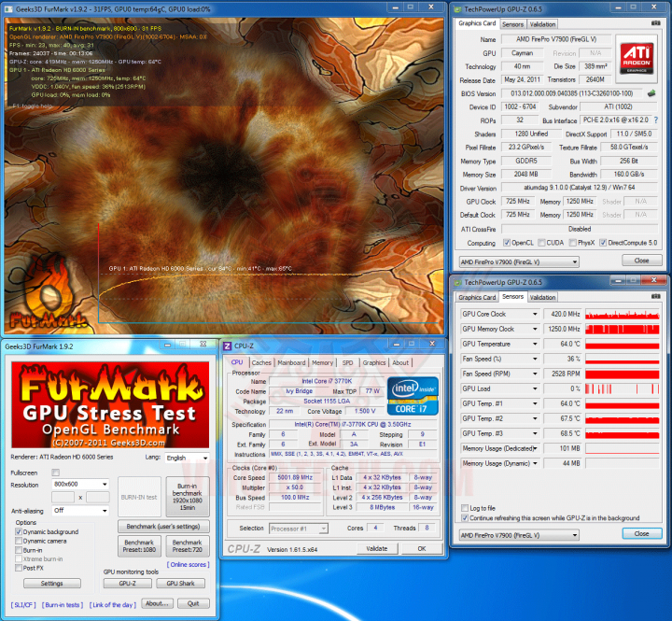Click the screenshot camera icon in top GPU-Z window
Image resolution: width=672 pixels, height=621 pixels.
[655, 23]
